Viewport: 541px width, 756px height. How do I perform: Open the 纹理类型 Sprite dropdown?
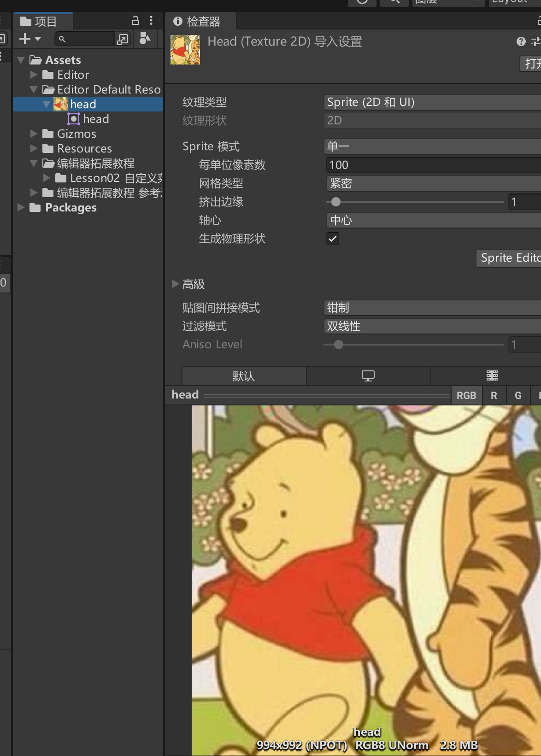pos(432,102)
